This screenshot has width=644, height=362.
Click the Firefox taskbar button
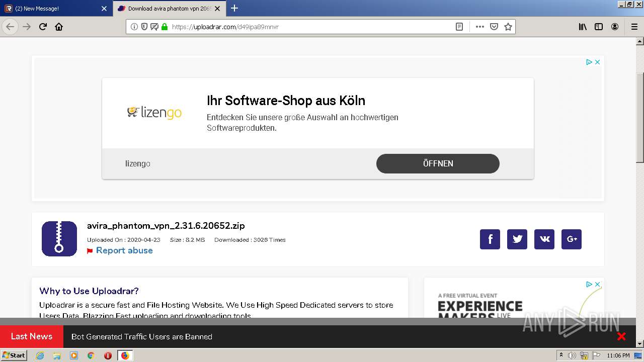click(x=125, y=355)
